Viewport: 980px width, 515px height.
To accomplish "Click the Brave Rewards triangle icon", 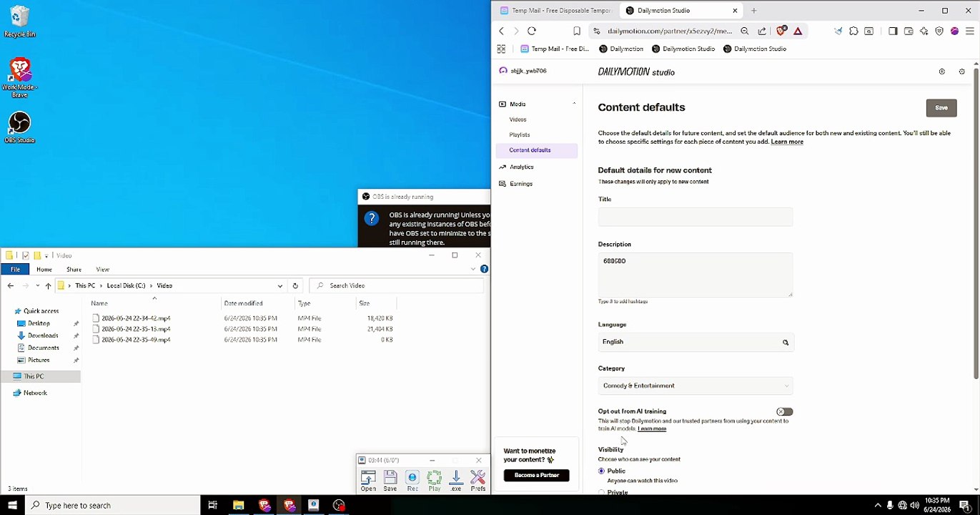I will [x=798, y=31].
